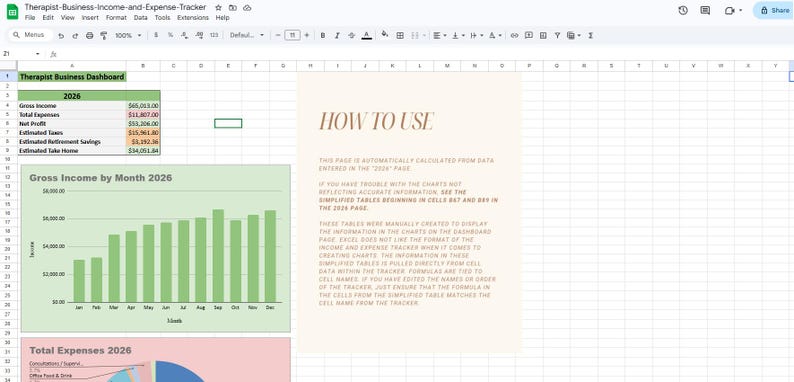
Task: Search the Menus box
Action: pos(31,35)
